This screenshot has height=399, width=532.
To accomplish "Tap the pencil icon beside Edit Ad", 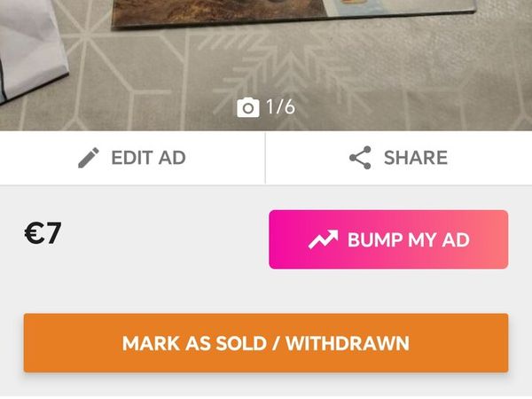I will 89,158.
